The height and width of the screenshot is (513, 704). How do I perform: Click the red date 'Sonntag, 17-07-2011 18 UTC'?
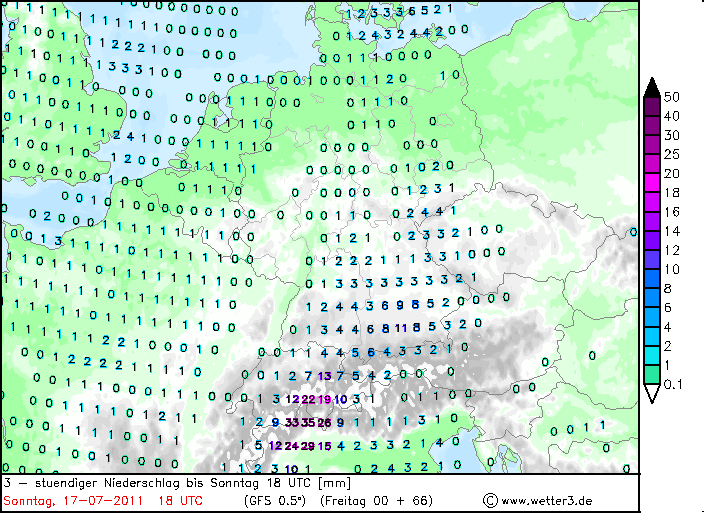click(103, 500)
